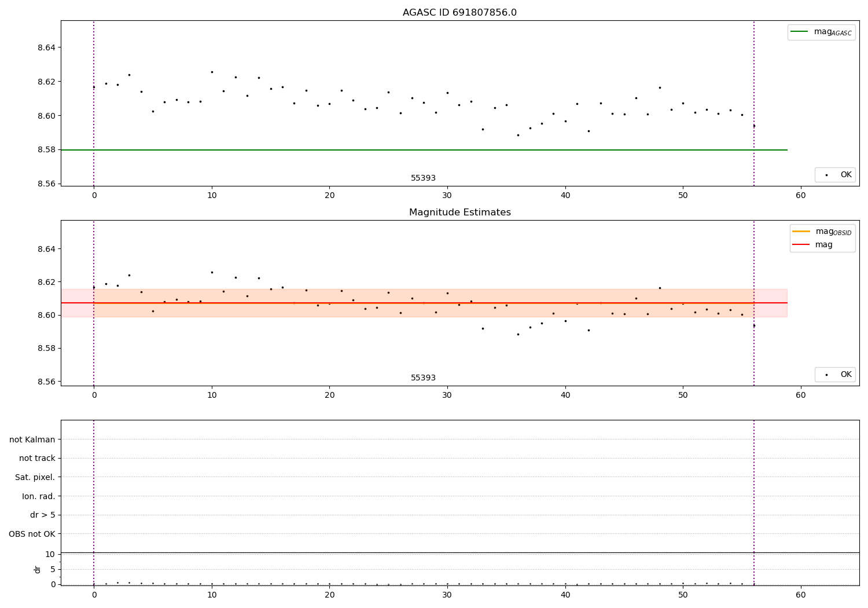Click the red line sample beside "mag" legend entry
This screenshot has width=868, height=608.
[801, 245]
